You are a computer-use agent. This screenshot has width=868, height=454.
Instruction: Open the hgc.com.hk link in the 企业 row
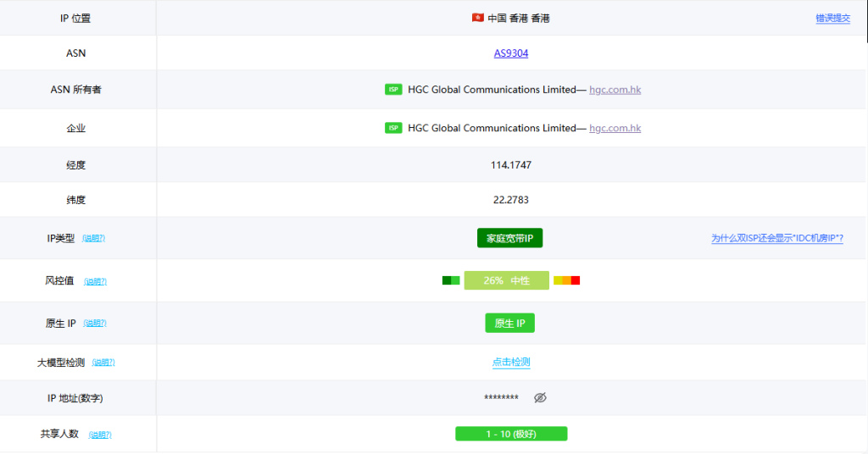tap(615, 129)
